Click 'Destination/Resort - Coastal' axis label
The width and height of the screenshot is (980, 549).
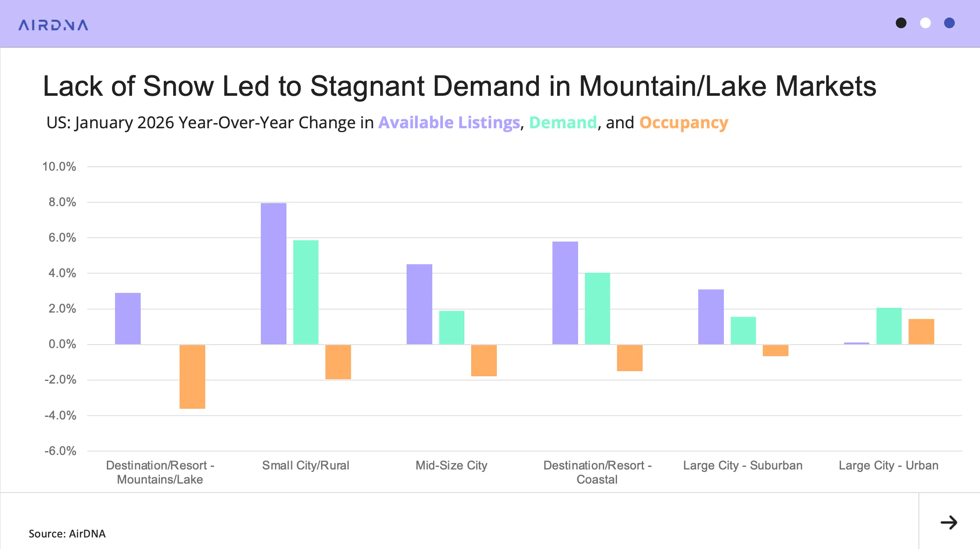597,472
